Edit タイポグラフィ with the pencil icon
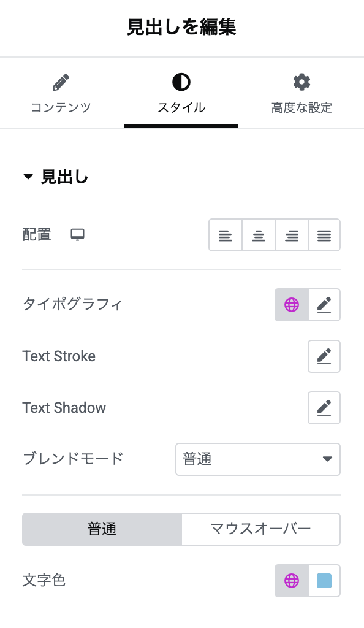 [x=324, y=305]
